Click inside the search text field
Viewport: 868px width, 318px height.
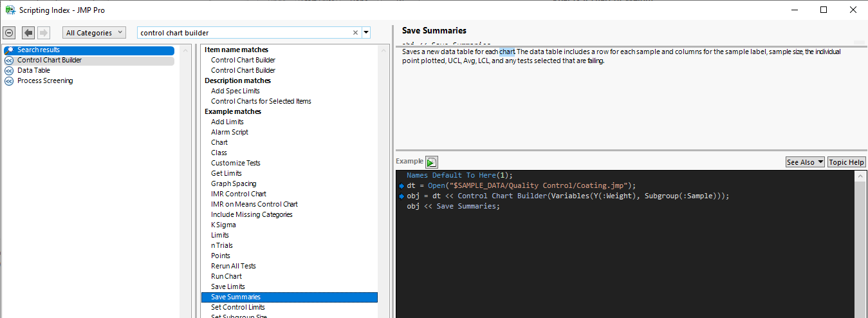245,33
